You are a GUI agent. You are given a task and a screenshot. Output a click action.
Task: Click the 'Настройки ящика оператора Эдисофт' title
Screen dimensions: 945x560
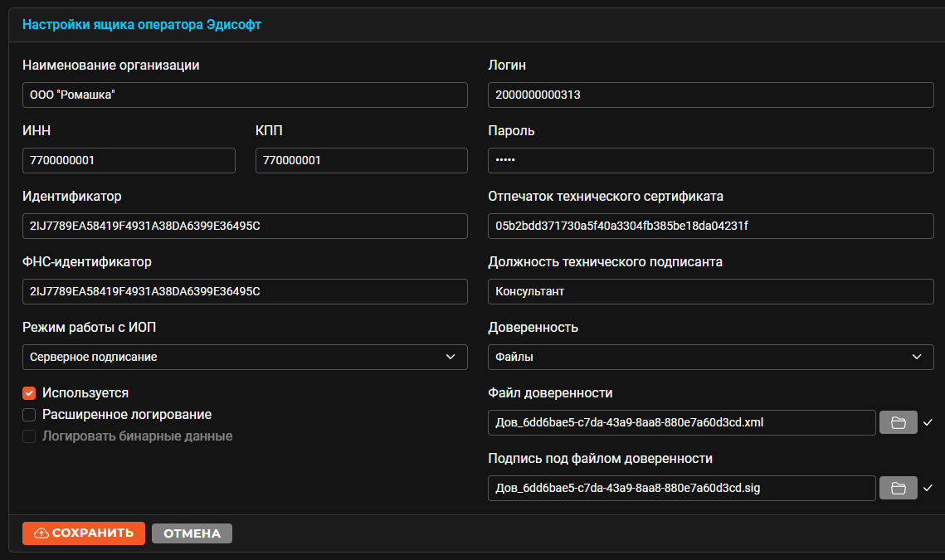coord(142,25)
